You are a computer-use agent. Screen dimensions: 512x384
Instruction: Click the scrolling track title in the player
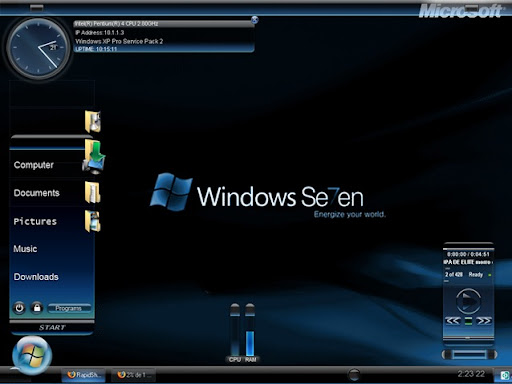[468, 262]
